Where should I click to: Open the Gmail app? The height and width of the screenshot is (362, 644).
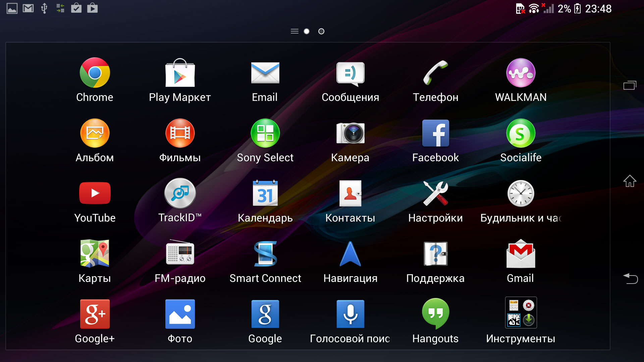coord(521,261)
